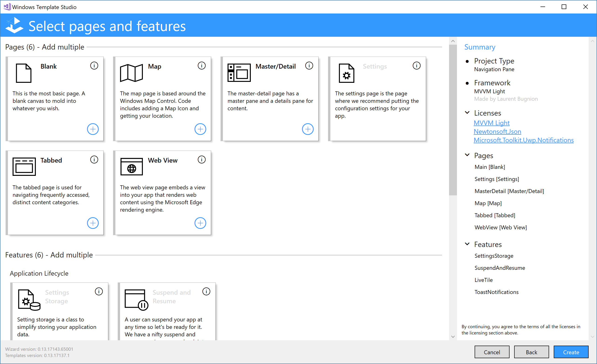Show info for Suspend and Resume feature
This screenshot has height=364, width=597.
[x=206, y=292]
